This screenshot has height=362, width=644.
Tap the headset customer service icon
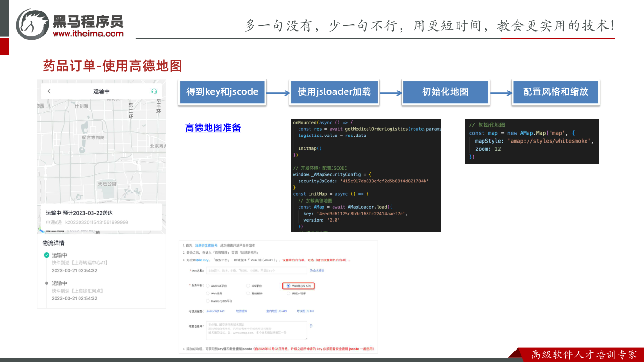click(x=154, y=91)
